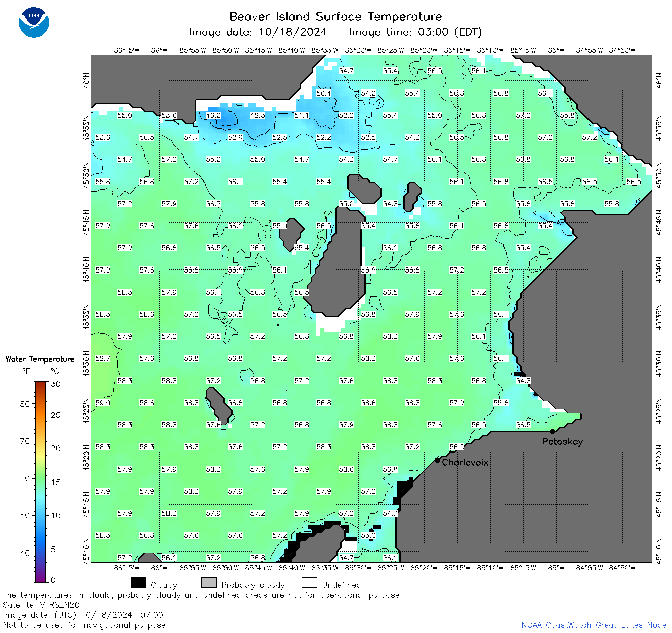
Task: Click the Charlevoix city marker dot
Action: coord(438,460)
